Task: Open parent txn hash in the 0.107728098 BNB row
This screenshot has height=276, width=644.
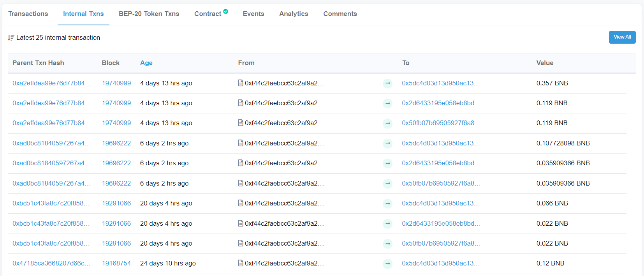Action: coord(52,143)
